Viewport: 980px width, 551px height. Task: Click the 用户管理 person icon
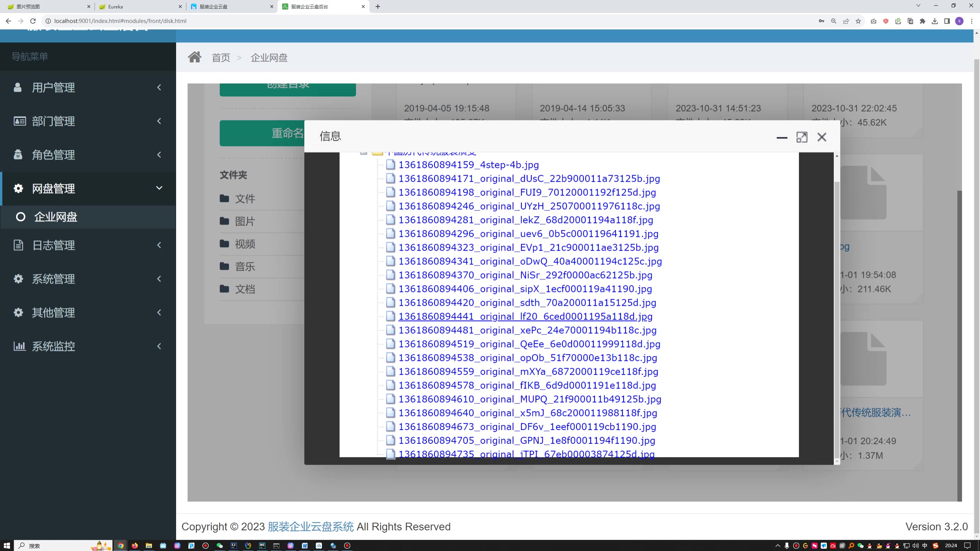[18, 87]
